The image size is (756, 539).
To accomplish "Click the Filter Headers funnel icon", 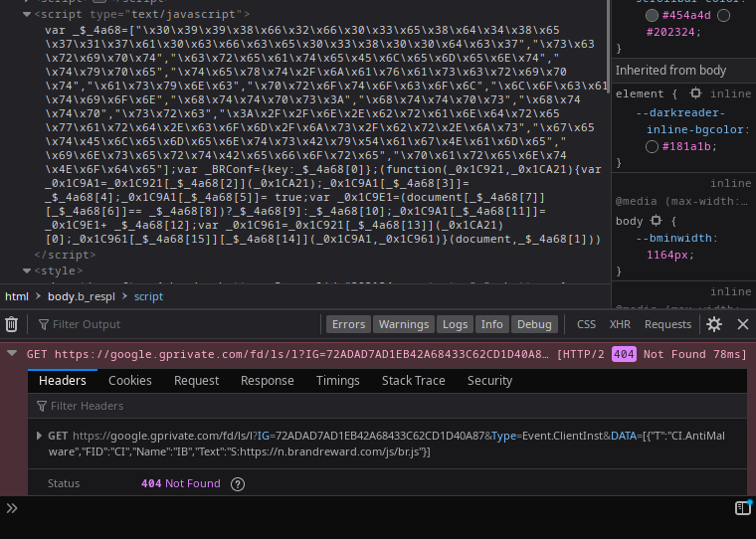I will 42,406.
